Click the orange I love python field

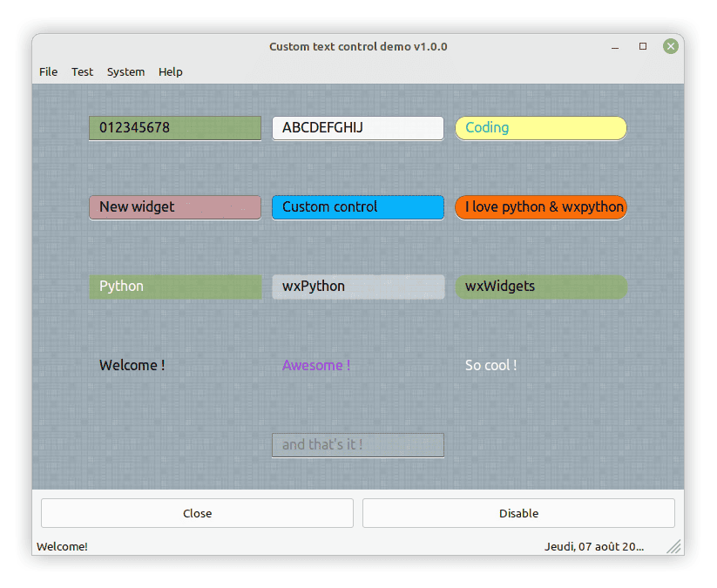(x=540, y=207)
